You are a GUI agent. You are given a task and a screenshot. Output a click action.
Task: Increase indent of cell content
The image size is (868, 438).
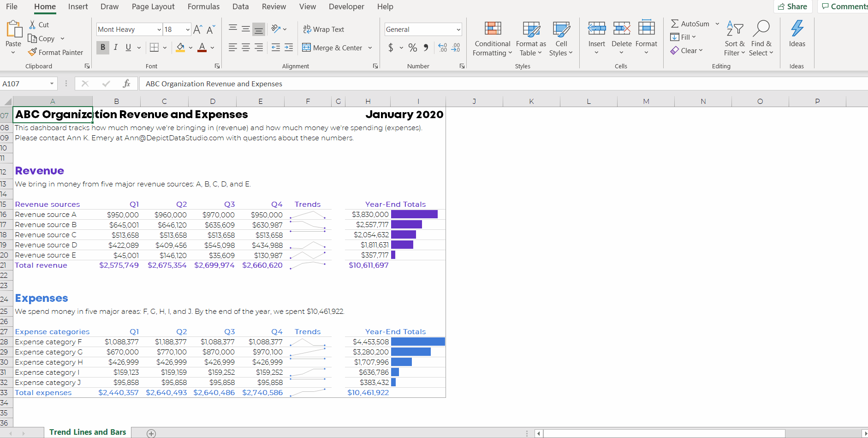tap(289, 48)
